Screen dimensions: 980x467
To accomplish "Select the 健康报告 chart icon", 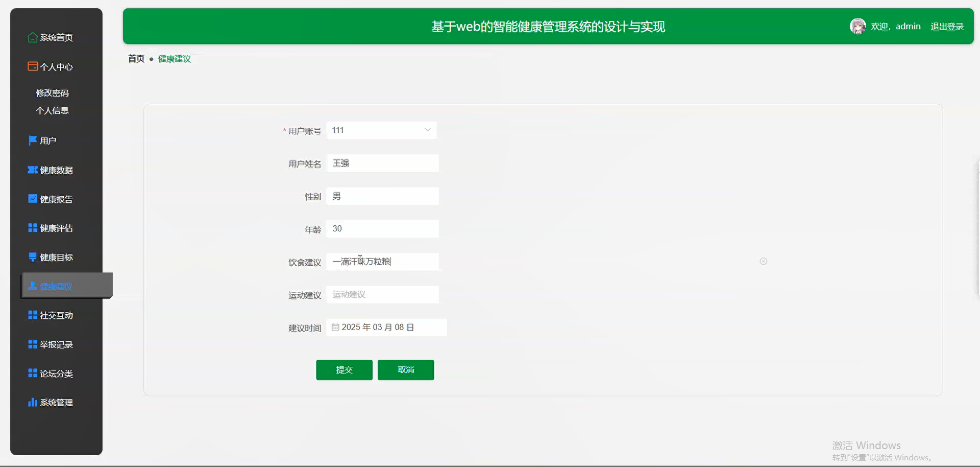I will [x=32, y=199].
